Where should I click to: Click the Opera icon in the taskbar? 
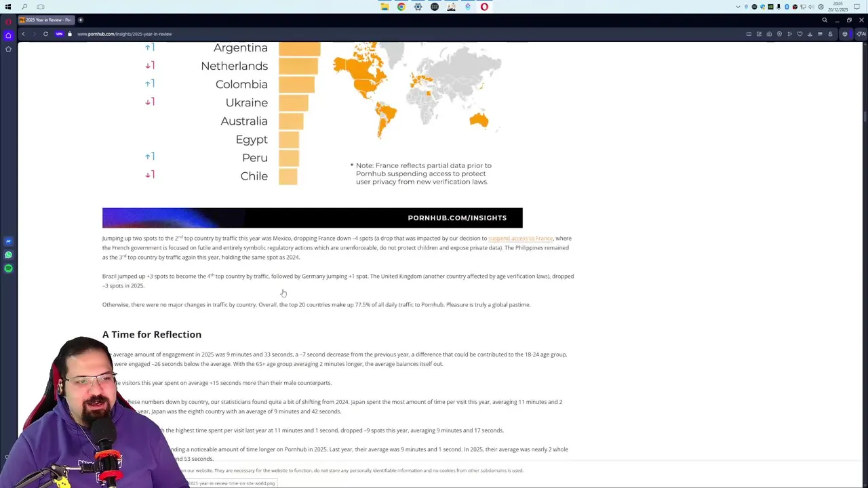click(484, 7)
